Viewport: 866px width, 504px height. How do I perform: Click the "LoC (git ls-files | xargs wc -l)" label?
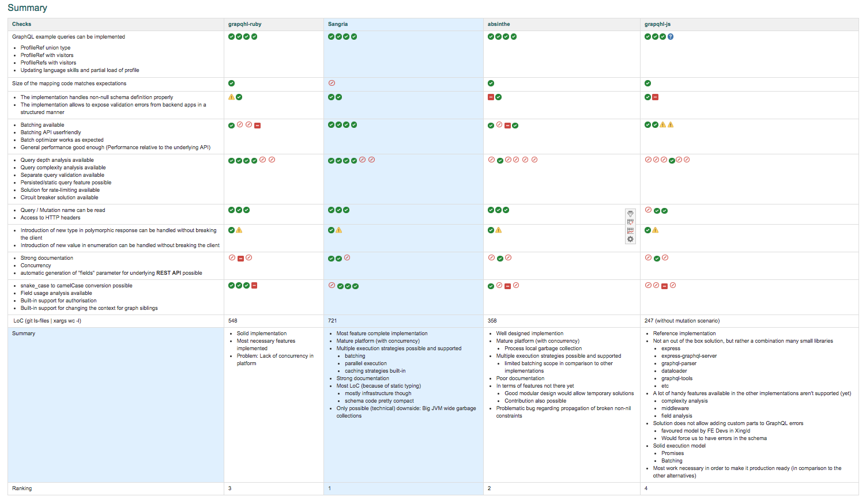click(47, 321)
